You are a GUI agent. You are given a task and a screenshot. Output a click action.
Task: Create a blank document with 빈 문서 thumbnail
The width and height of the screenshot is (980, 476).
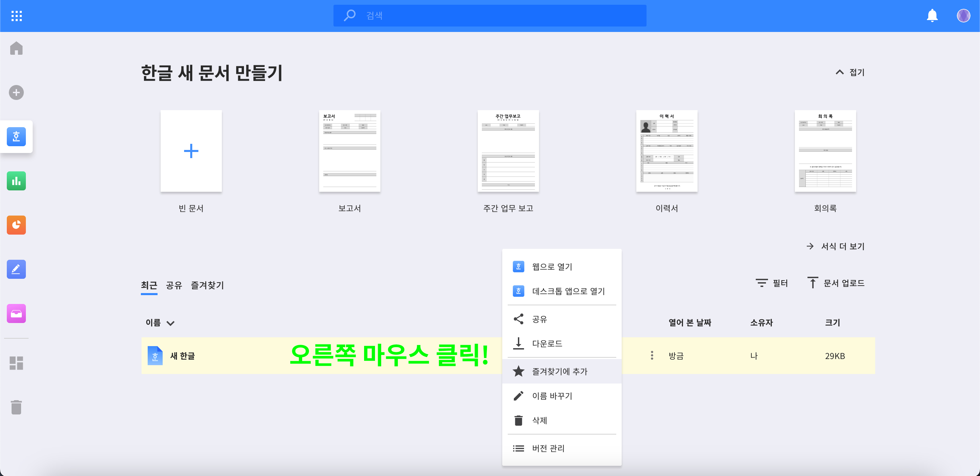click(x=191, y=151)
